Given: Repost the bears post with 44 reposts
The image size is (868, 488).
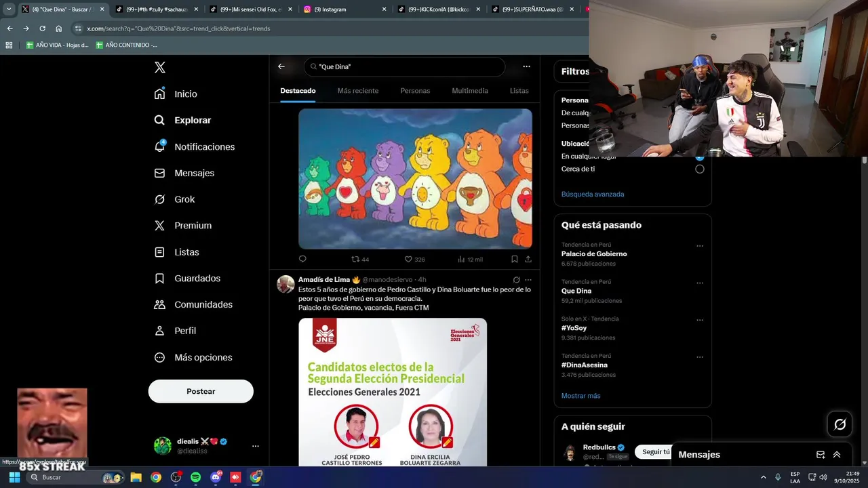Looking at the screenshot, I should coord(359,259).
